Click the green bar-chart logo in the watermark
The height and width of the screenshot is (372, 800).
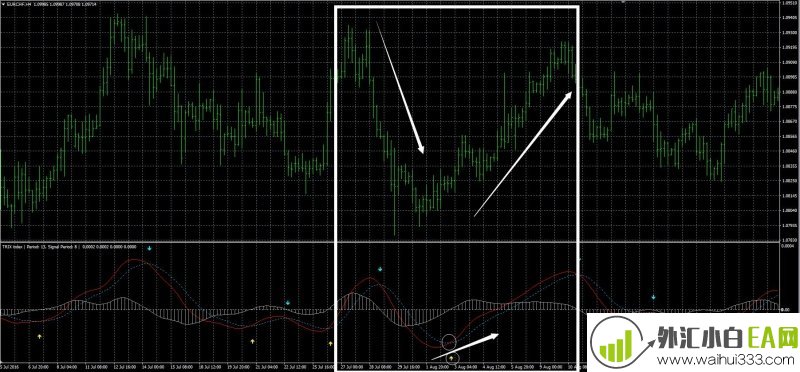[618, 341]
